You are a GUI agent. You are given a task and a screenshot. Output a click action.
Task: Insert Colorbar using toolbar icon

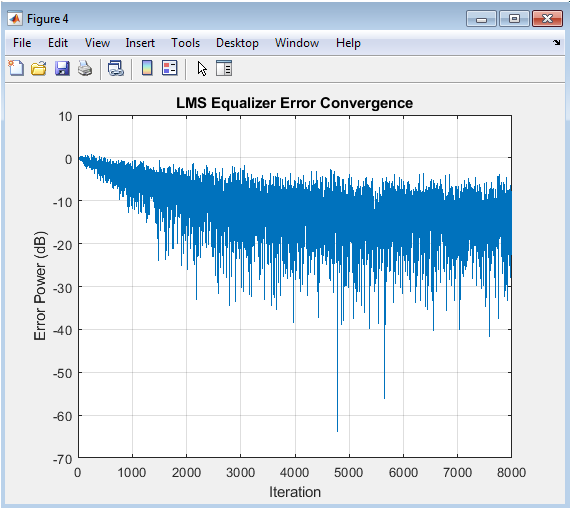(147, 68)
